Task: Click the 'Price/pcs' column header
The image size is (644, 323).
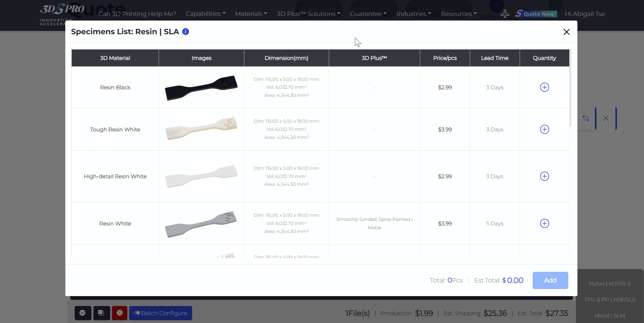Action: coord(445,58)
